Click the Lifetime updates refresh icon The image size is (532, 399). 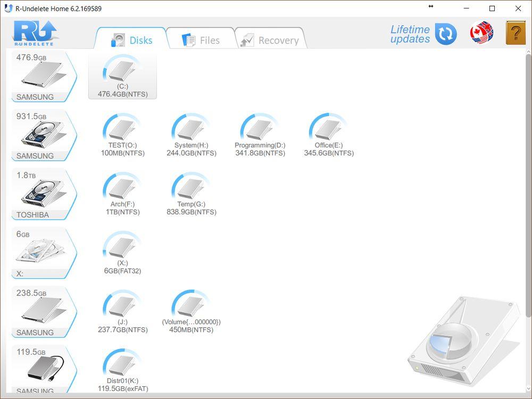[446, 34]
